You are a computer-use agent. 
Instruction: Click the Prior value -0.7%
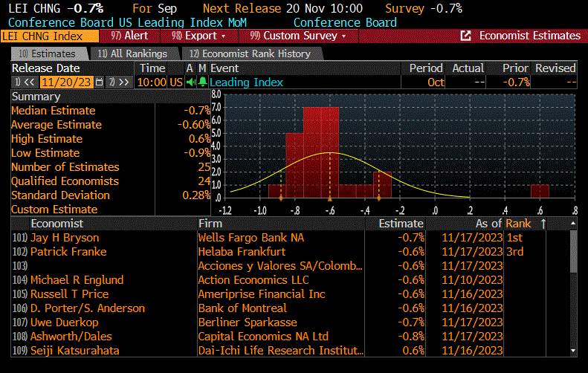click(x=517, y=82)
